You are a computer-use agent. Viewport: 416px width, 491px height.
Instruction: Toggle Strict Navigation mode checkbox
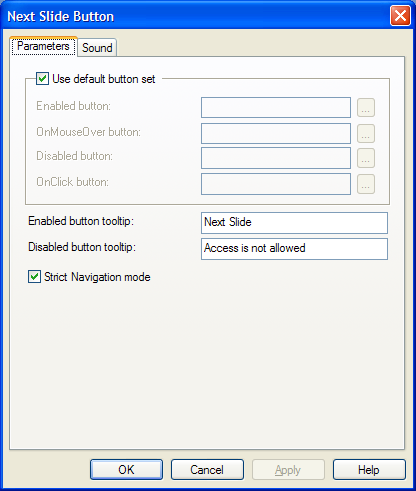point(34,277)
